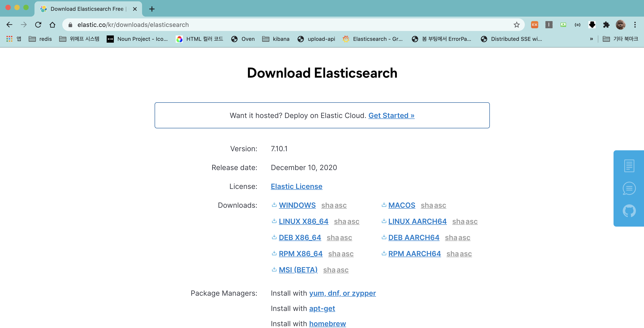Download the LINUX X86_64 package
The height and width of the screenshot is (328, 644).
coord(303,221)
